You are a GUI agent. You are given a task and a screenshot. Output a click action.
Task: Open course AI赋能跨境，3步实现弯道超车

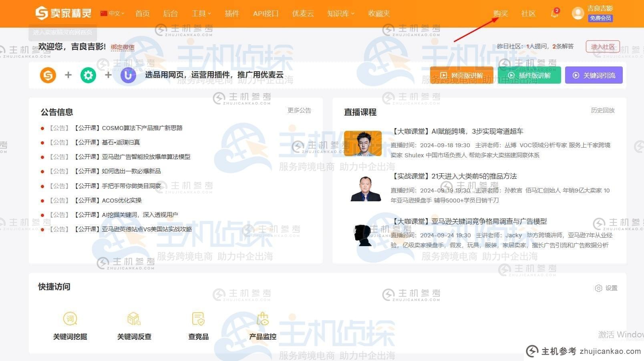[457, 131]
